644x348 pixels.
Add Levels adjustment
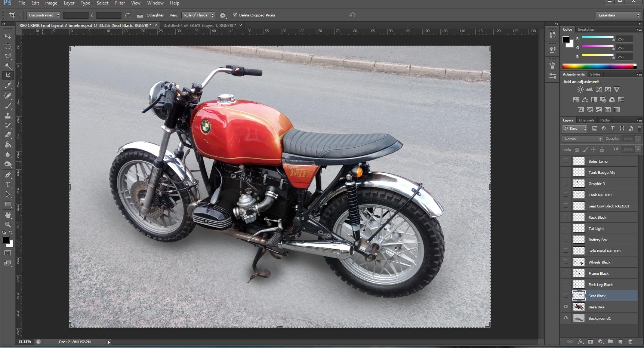click(589, 90)
